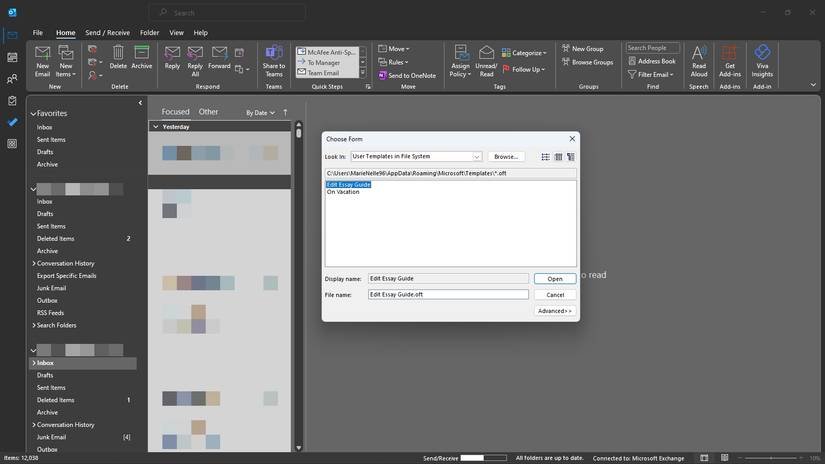Open the View tab

pyautogui.click(x=176, y=33)
